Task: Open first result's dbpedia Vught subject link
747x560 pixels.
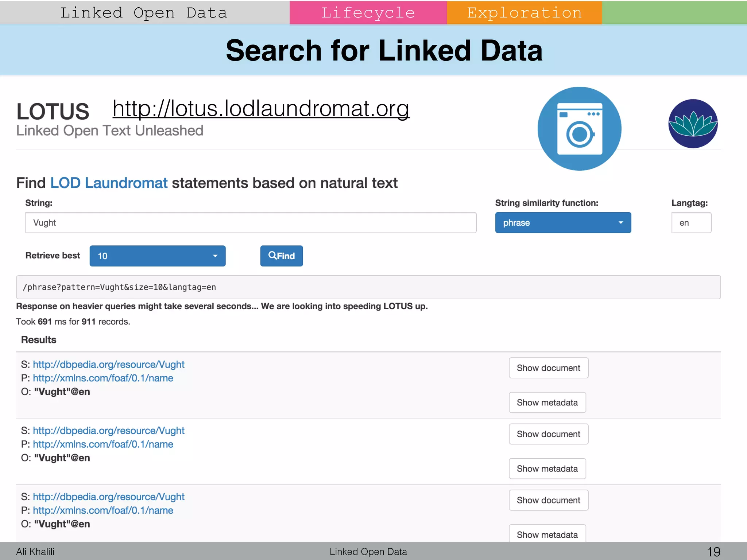Action: tap(109, 365)
